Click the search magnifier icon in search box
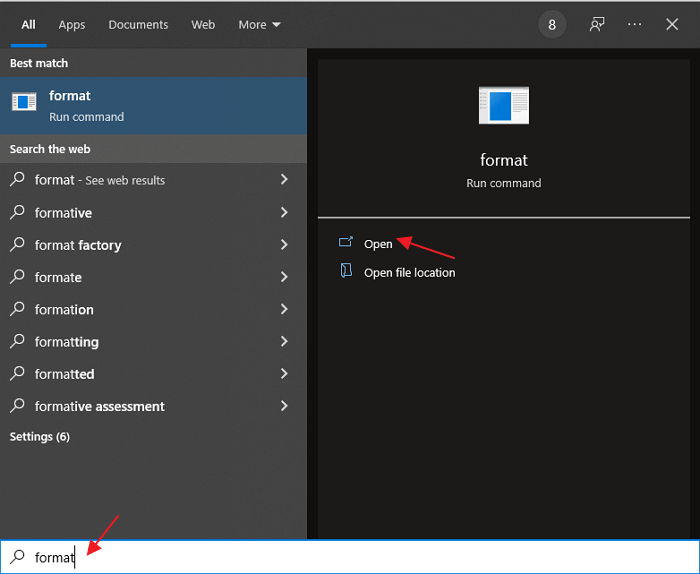This screenshot has height=574, width=700. pyautogui.click(x=17, y=557)
